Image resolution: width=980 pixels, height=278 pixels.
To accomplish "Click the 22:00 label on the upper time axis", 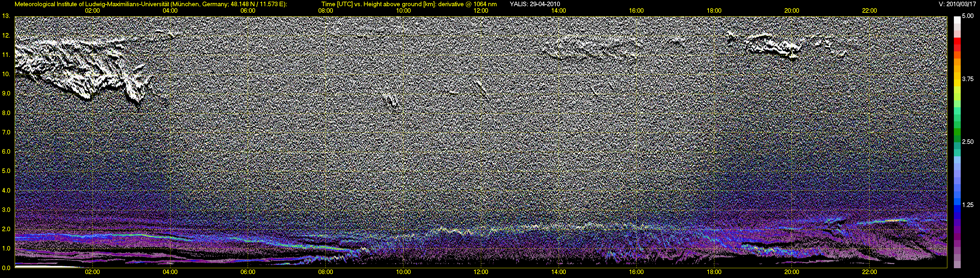I will pos(869,11).
